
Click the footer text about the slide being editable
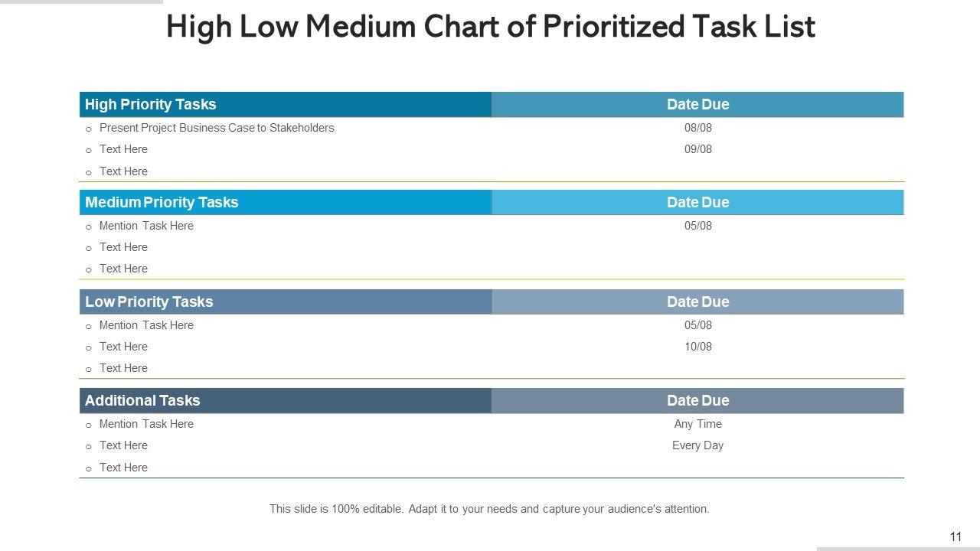(489, 509)
